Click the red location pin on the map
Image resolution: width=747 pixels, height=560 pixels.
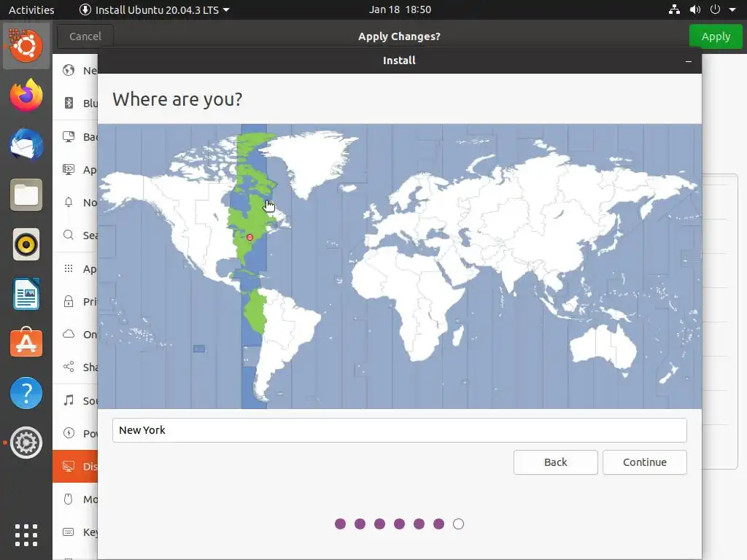tap(249, 238)
